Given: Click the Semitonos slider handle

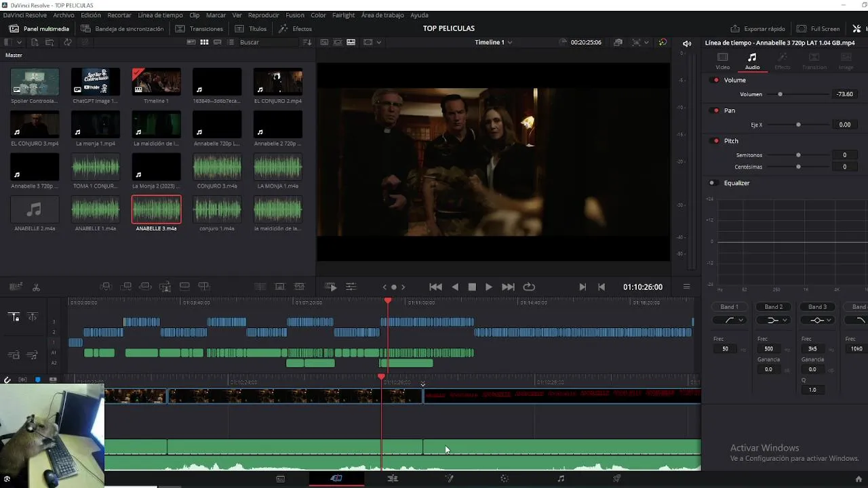Looking at the screenshot, I should click(x=798, y=155).
